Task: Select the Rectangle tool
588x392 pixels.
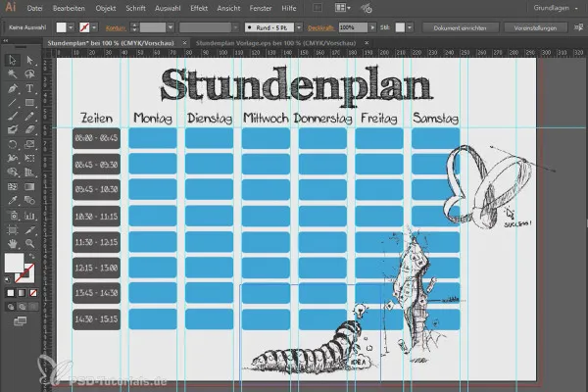Action: point(29,102)
